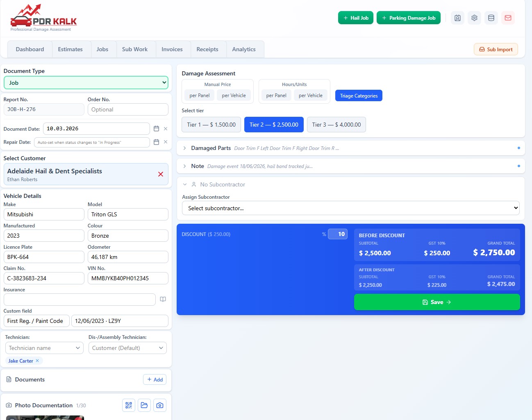Click the Documents file icon
Image resolution: width=532 pixels, height=420 pixels.
pos(9,379)
